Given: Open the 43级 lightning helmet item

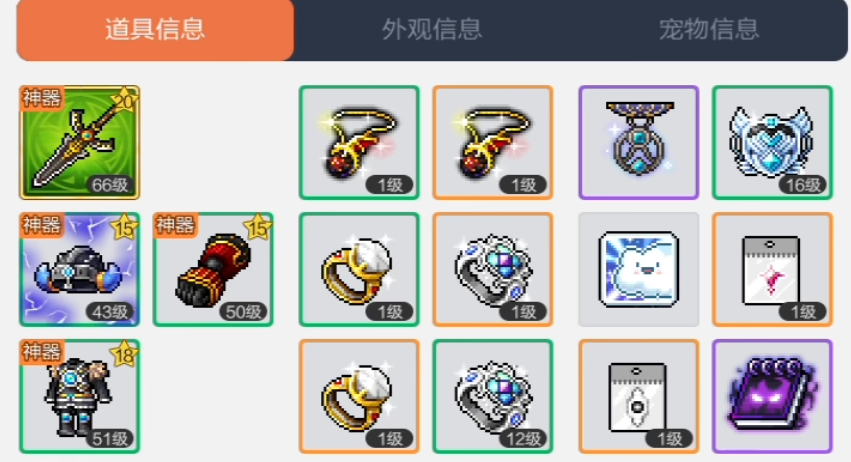Looking at the screenshot, I should [80, 269].
